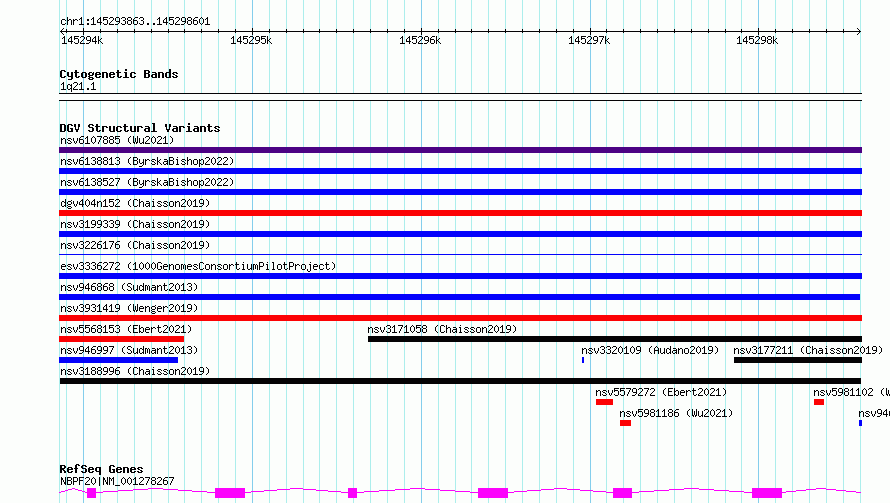Image resolution: width=890 pixels, height=503 pixels.
Task: Select the nsv3931419 (Wenger2019) red bar
Action: coord(460,318)
